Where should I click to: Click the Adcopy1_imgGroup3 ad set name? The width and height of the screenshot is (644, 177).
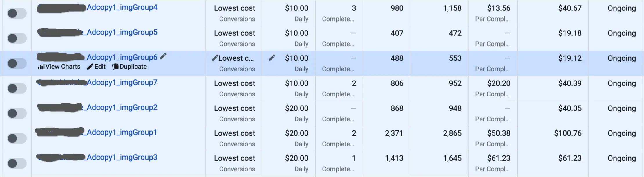point(122,158)
